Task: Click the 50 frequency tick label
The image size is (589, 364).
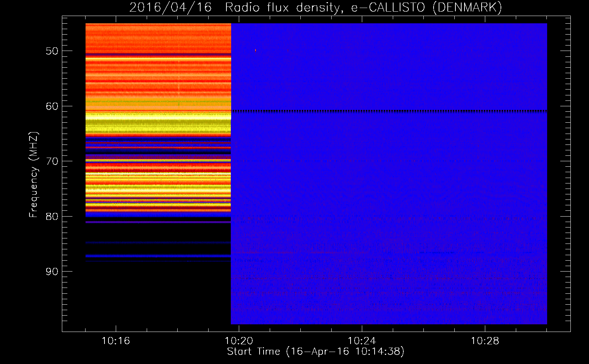Action: (52, 51)
